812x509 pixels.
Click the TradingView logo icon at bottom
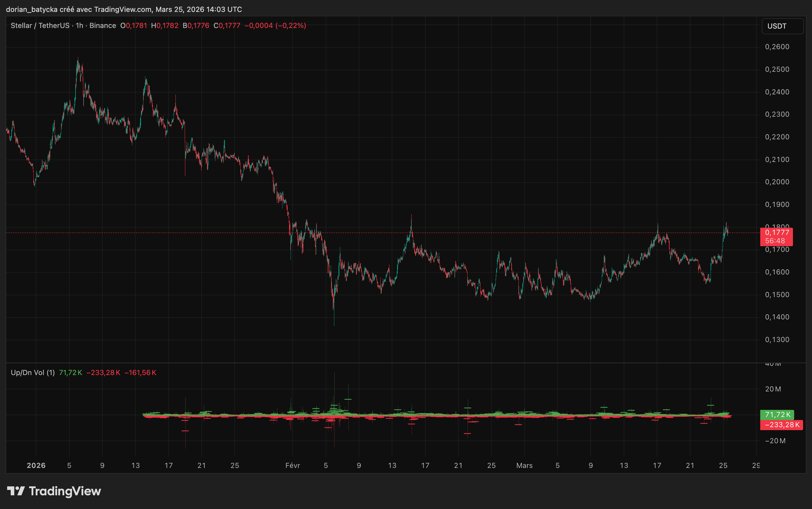16,491
